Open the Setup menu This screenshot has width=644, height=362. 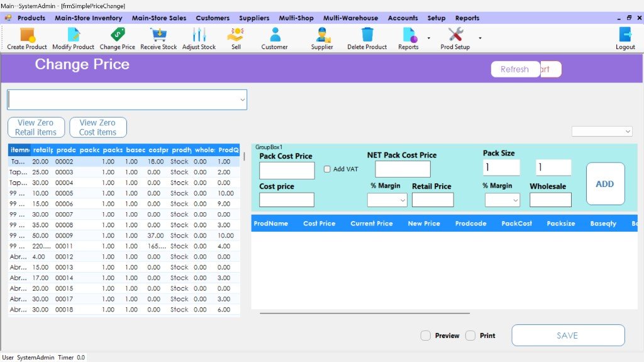click(x=436, y=18)
